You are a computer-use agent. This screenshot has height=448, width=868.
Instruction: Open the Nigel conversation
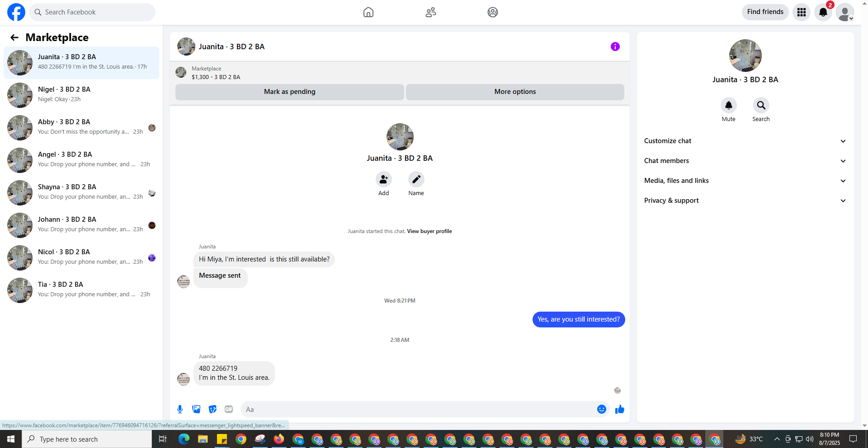81,95
